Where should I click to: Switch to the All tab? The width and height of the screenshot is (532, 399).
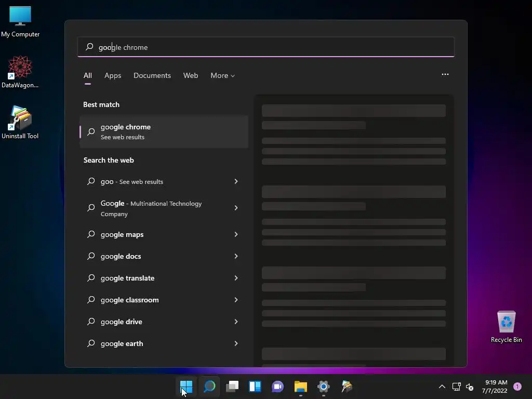pos(87,75)
